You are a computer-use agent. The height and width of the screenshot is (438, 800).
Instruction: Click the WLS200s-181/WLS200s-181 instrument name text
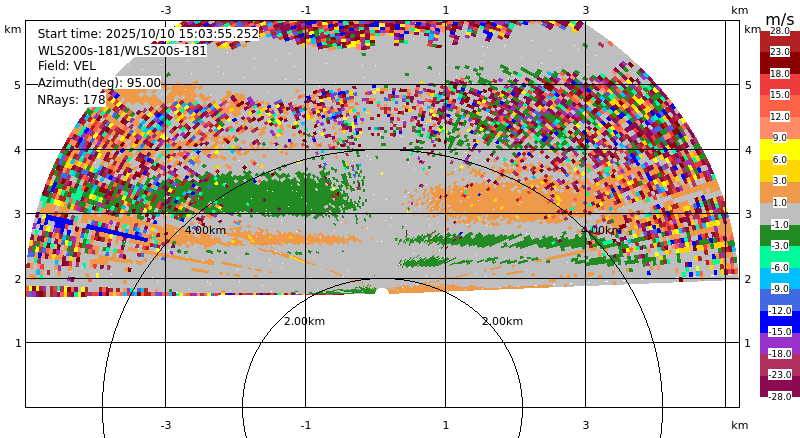[x=122, y=51]
